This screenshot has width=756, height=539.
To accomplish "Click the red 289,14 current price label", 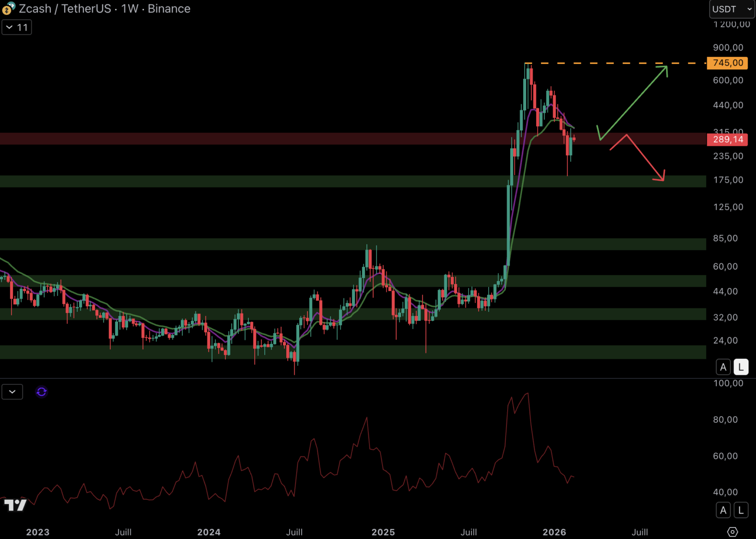I will coord(727,139).
